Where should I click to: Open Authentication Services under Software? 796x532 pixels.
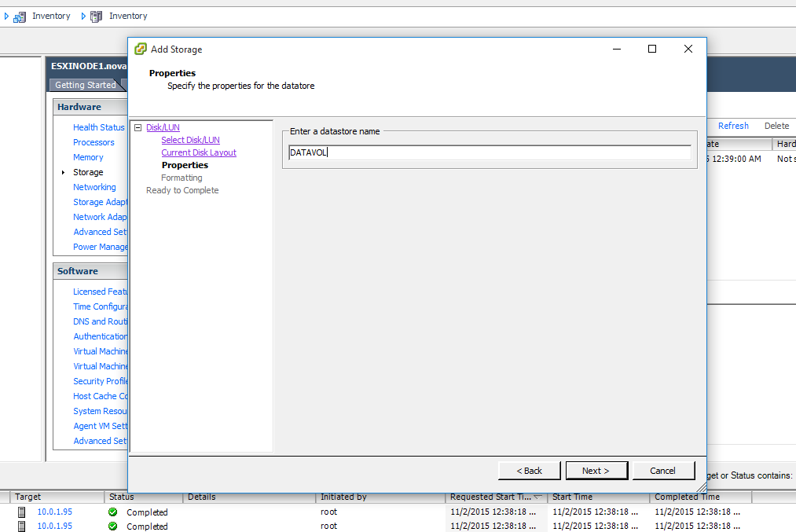coord(100,336)
